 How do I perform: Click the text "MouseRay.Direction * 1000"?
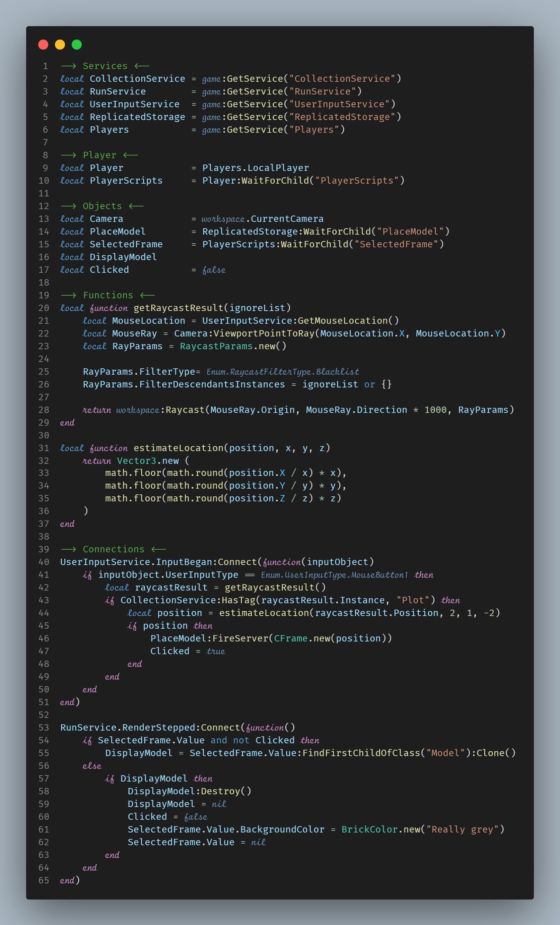point(376,410)
